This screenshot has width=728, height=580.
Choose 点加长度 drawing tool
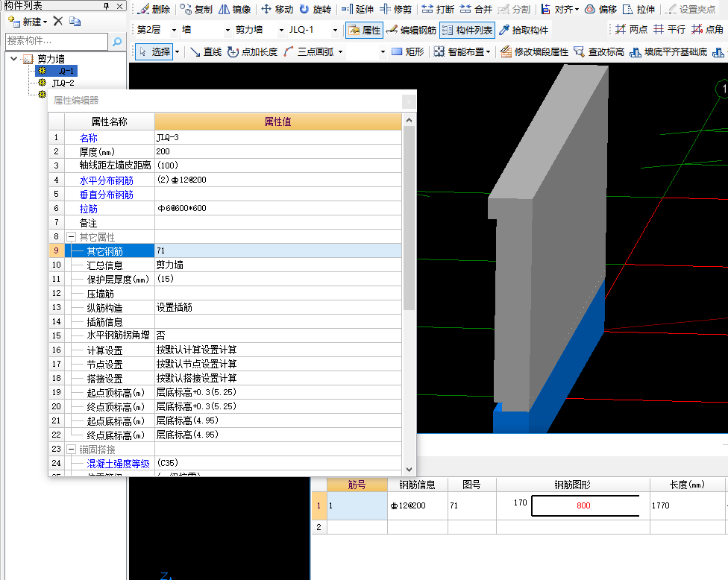253,51
